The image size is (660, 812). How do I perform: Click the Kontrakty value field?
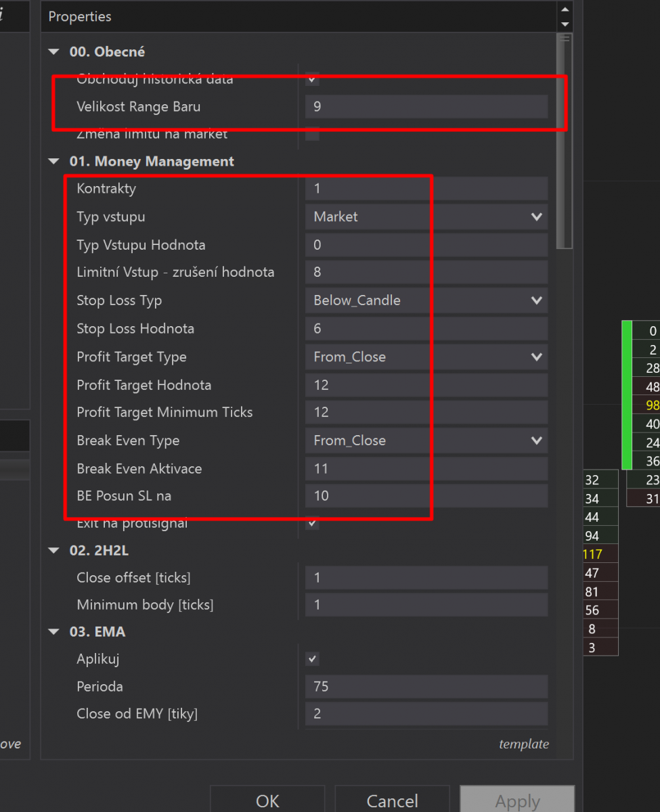click(x=426, y=189)
